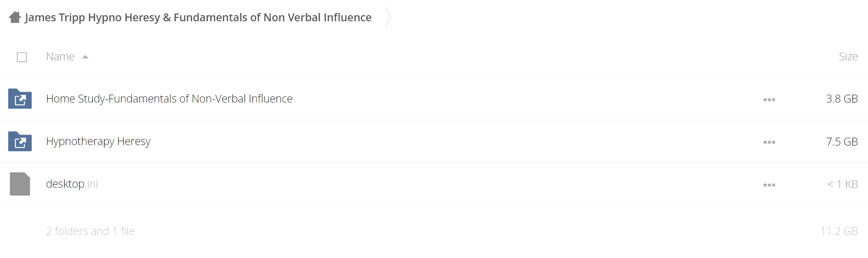Screen dimensions: 868x258
Task: Open the desktop.ini file name
Action: click(72, 184)
